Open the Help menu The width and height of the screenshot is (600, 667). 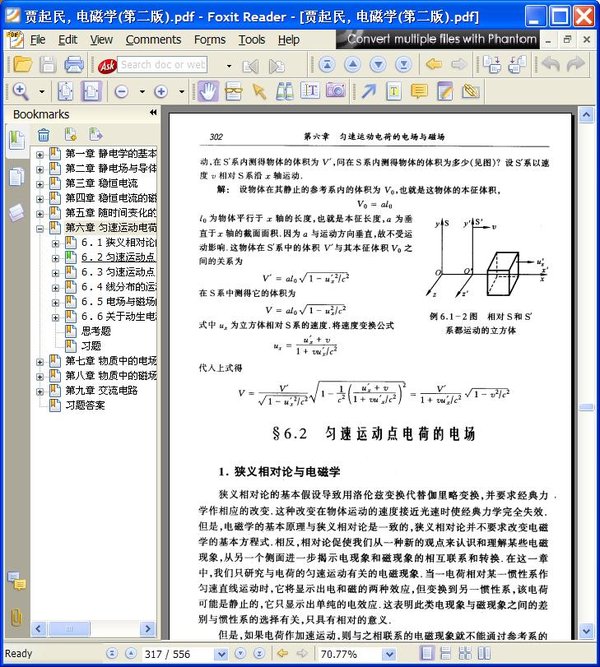tap(289, 40)
